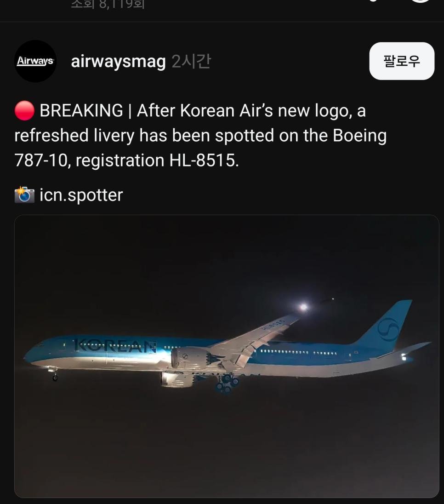
Task: Tap the red circle emoji before BREAKING
Action: click(x=24, y=110)
